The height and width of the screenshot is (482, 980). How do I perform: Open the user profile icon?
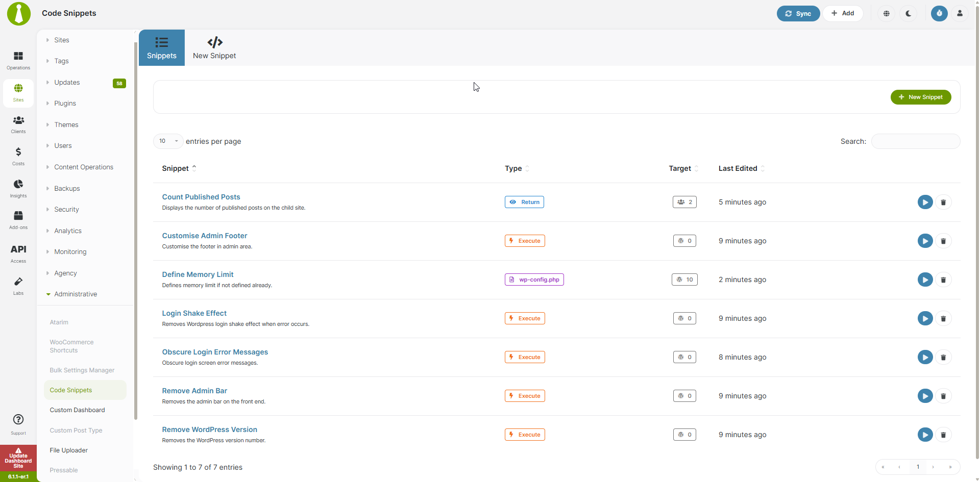point(960,14)
